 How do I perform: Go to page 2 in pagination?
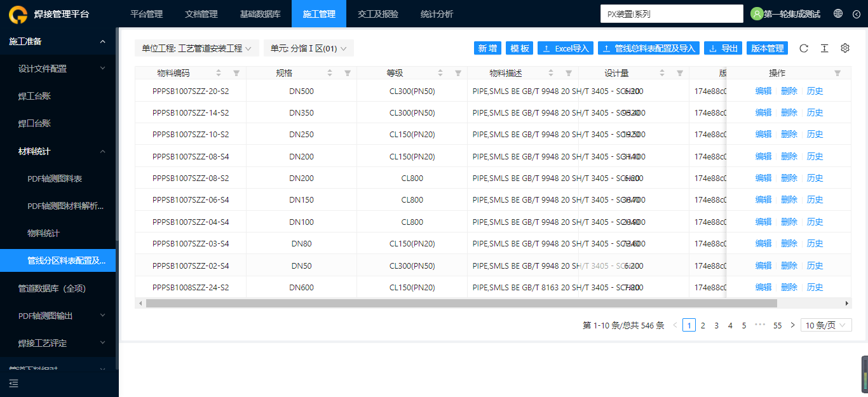pyautogui.click(x=703, y=325)
